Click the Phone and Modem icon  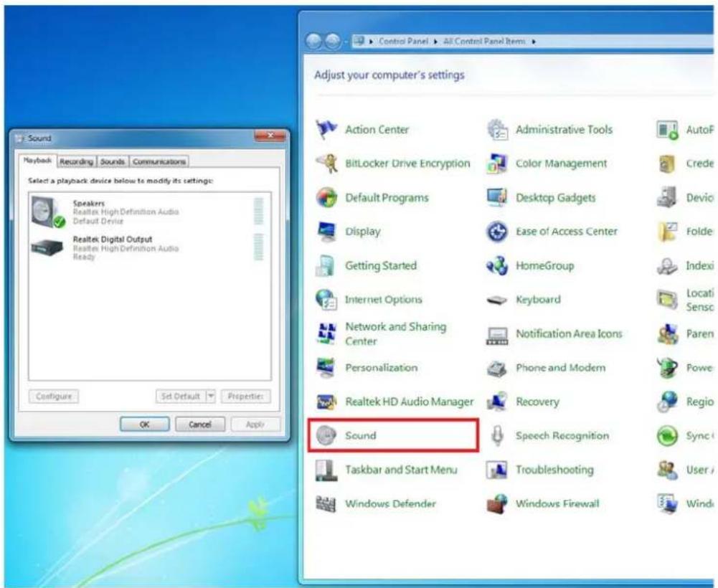pos(497,368)
